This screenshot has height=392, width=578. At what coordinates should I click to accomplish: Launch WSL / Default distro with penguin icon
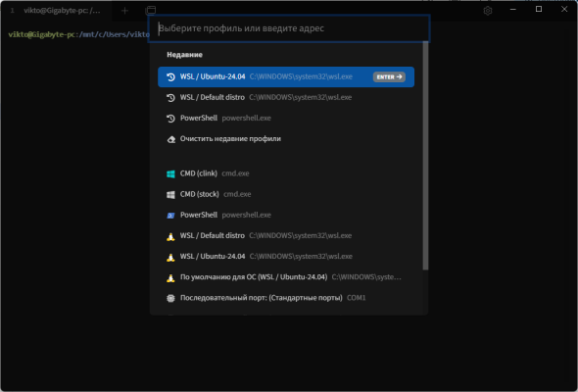[x=286, y=235]
